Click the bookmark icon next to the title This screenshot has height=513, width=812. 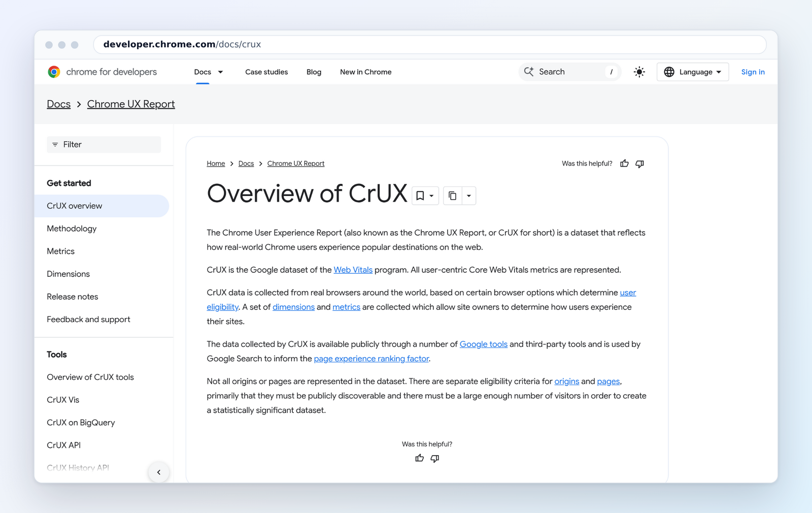[420, 196]
